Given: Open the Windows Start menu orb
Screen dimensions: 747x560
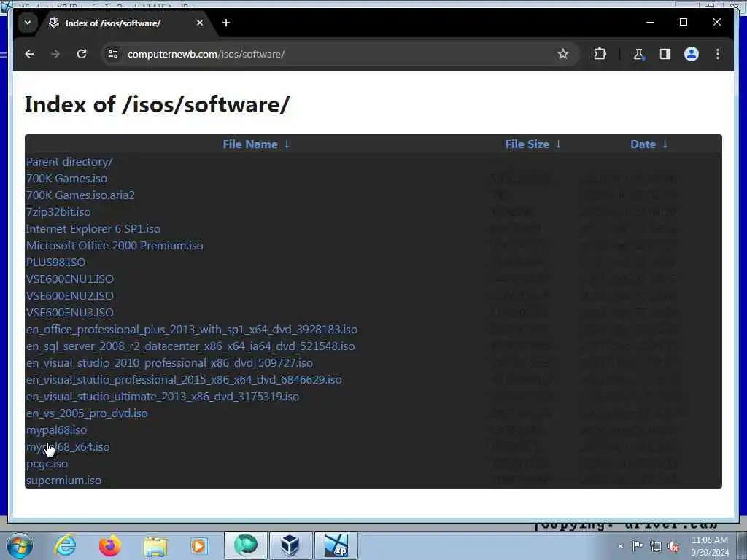Looking at the screenshot, I should point(19,545).
